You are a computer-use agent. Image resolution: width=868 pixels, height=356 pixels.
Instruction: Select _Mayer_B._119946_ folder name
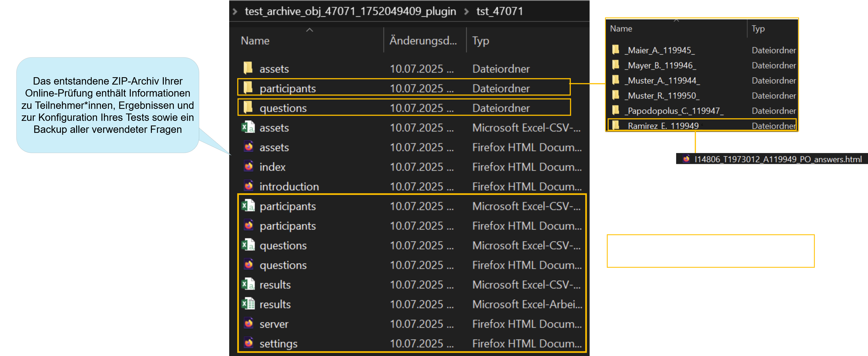click(660, 65)
